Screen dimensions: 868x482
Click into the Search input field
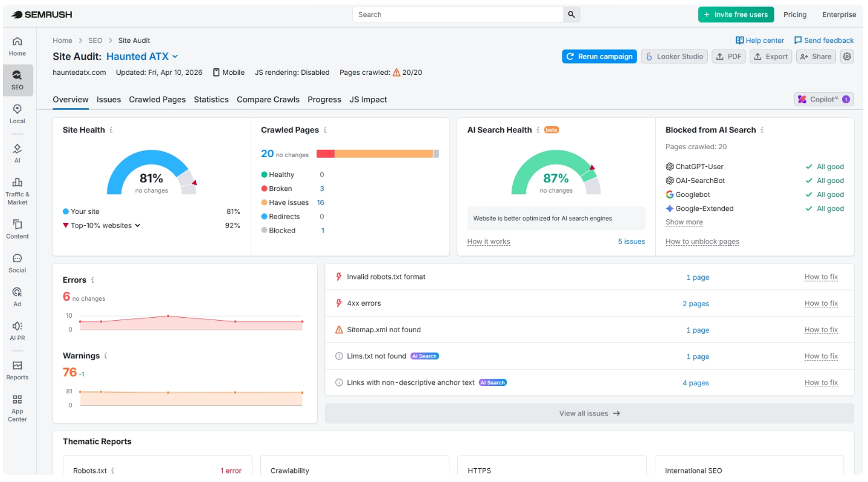[x=458, y=14]
